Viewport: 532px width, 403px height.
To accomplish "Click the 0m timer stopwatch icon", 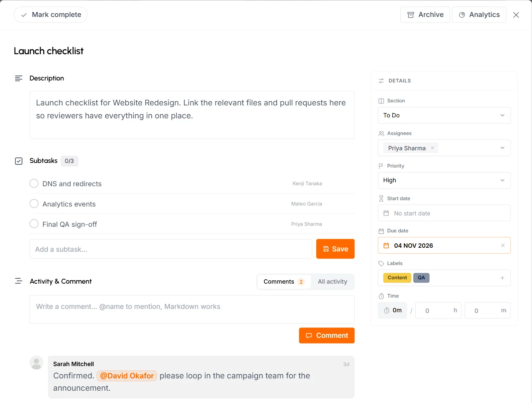I will (x=387, y=310).
